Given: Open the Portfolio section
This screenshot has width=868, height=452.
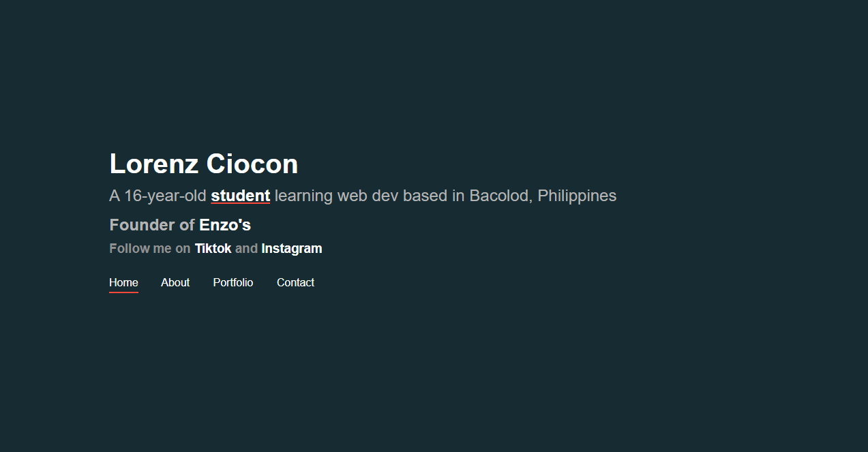Looking at the screenshot, I should 233,283.
